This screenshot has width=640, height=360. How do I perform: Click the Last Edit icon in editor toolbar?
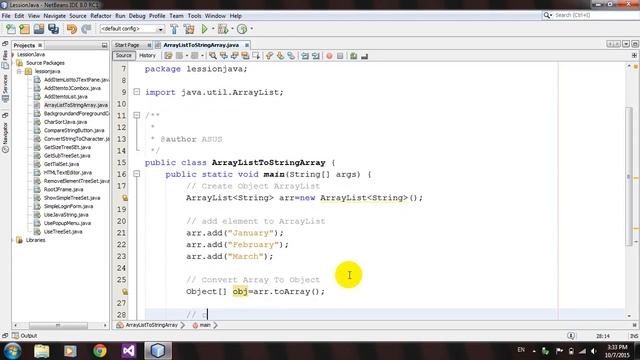pyautogui.click(x=168, y=56)
